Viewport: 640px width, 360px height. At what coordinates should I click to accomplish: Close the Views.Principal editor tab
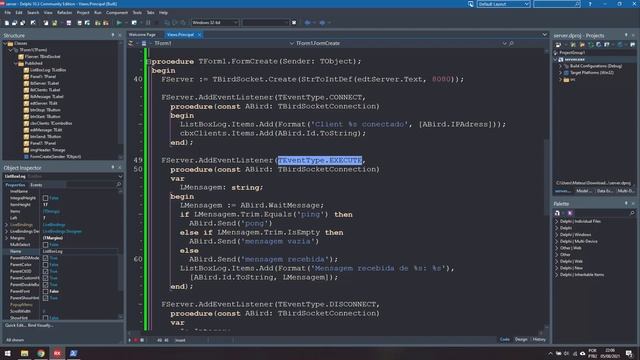[200, 35]
